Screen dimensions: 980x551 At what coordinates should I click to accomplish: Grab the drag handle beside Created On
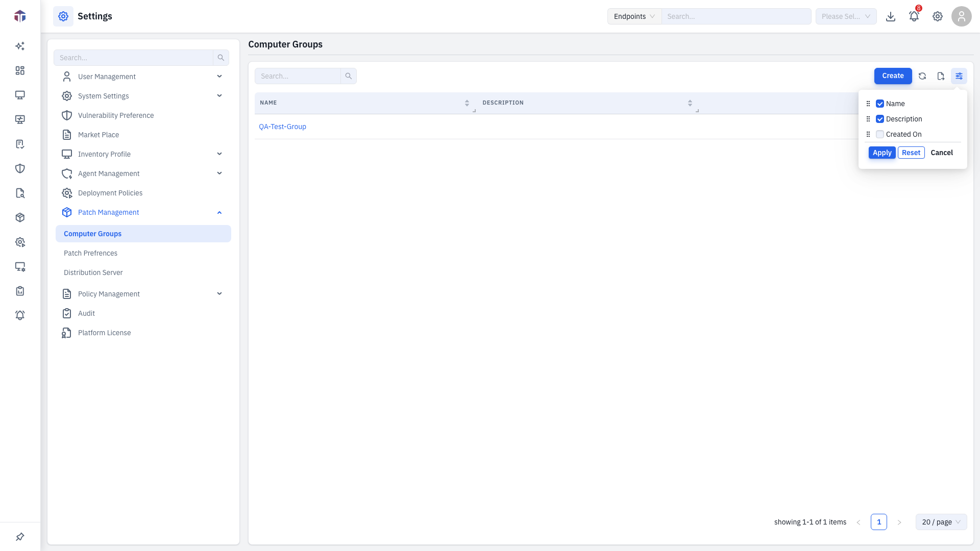pos(868,134)
